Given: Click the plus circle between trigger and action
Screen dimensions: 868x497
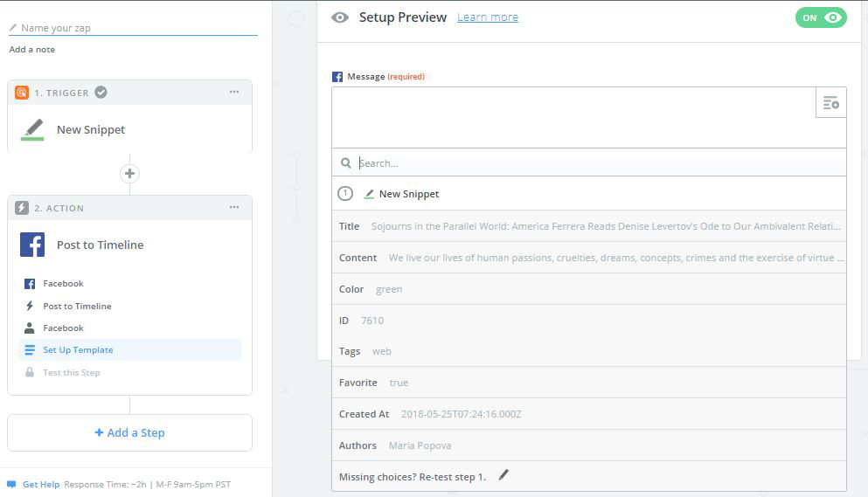Looking at the screenshot, I should [129, 173].
